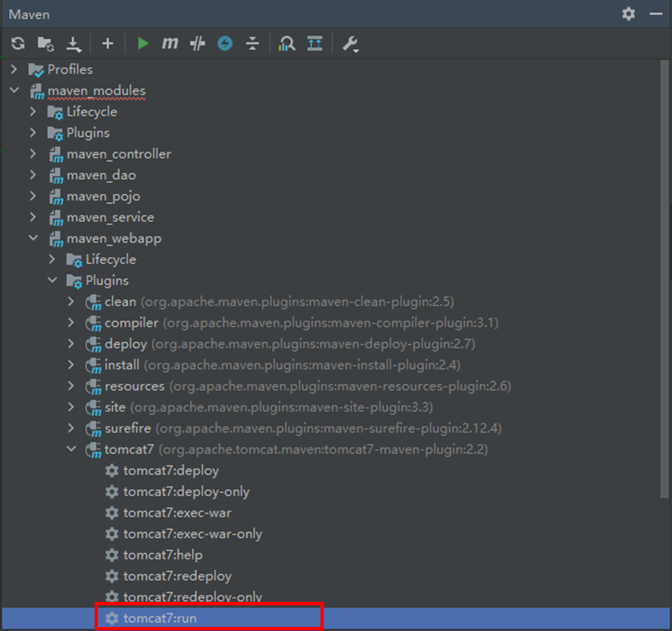Expand the surefire plugin node
The height and width of the screenshot is (631, 672).
(x=71, y=428)
